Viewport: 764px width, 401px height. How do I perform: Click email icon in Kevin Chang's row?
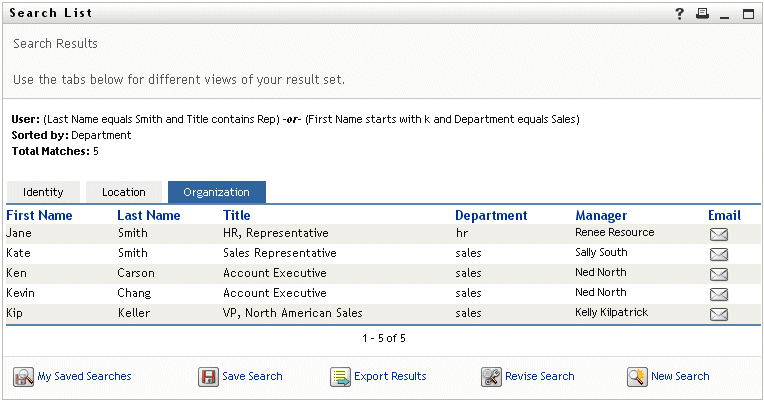[718, 294]
